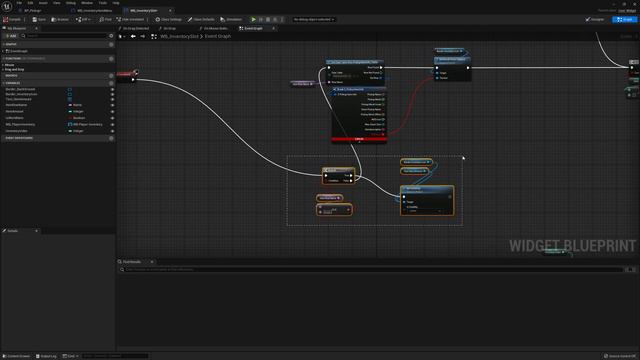
Task: Click the zoom-to-fit graph icon
Action: [x=154, y=36]
